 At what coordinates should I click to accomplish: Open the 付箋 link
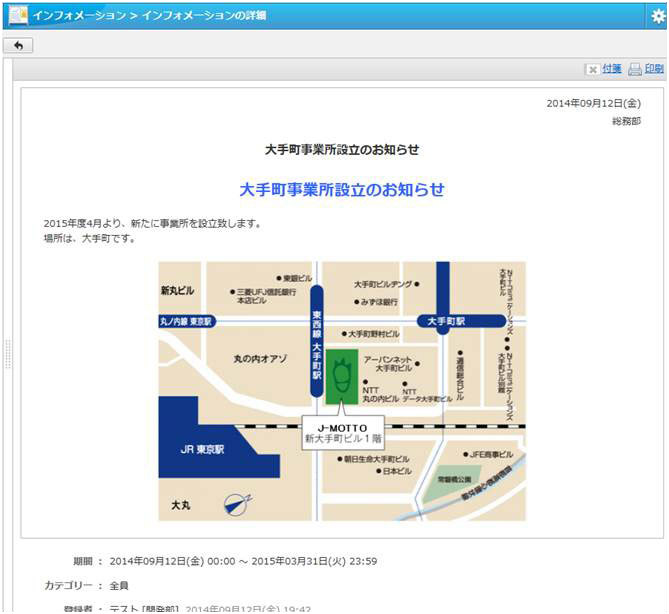(611, 69)
